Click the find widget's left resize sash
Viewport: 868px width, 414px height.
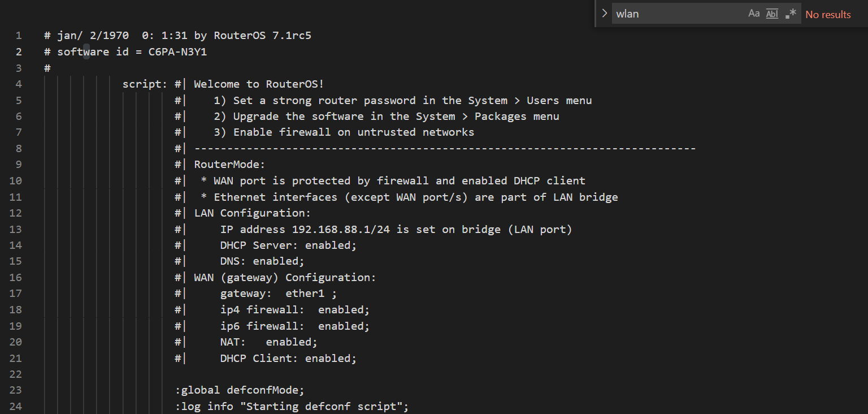click(596, 14)
